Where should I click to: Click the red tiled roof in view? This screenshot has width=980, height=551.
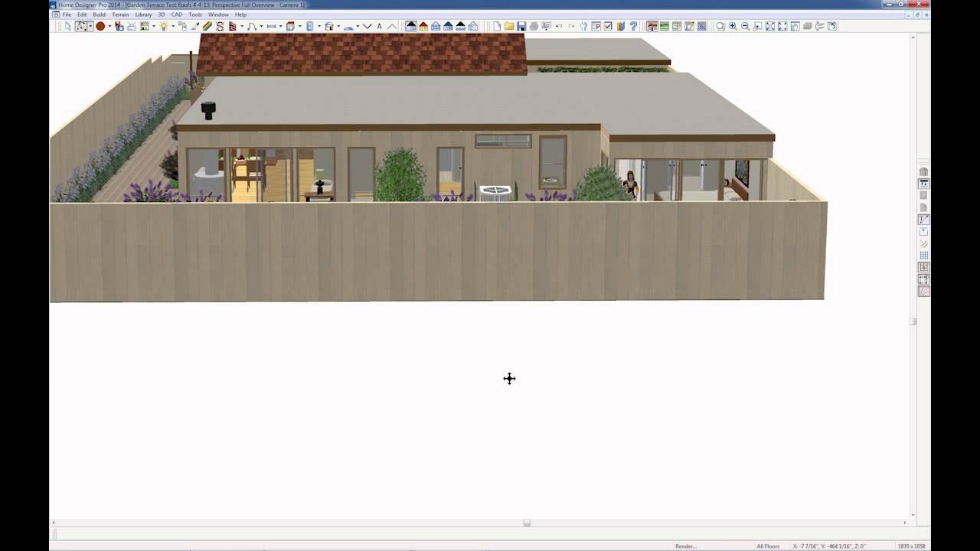click(361, 53)
